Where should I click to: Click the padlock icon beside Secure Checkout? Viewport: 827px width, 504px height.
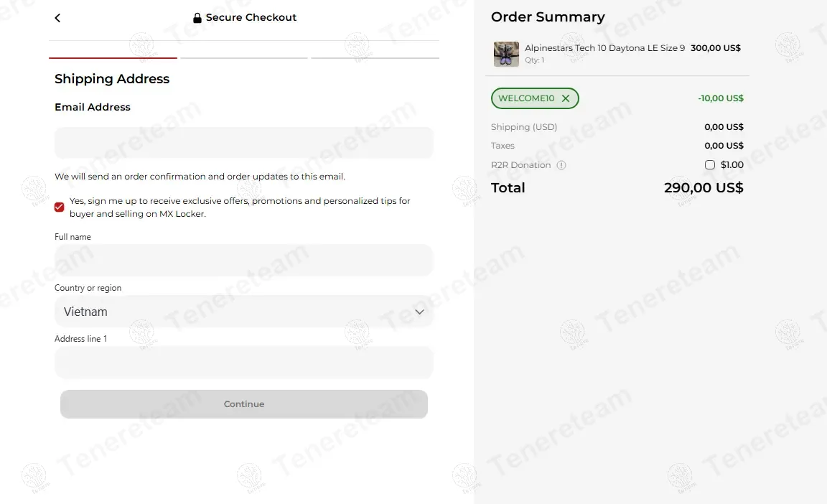[197, 18]
